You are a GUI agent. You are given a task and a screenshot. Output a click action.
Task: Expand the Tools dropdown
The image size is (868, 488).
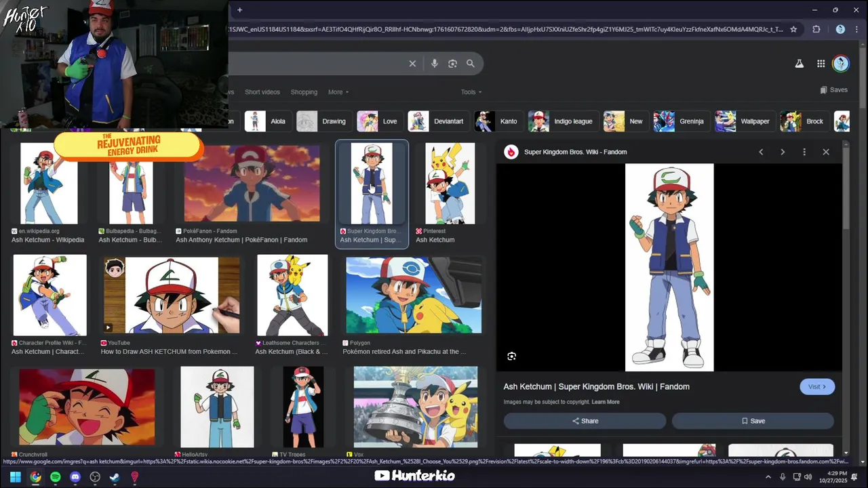(x=471, y=92)
